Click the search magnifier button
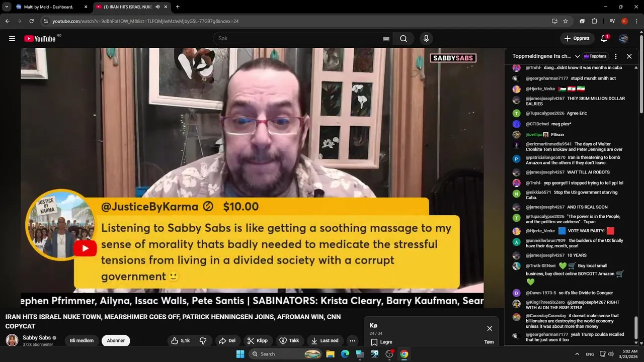 coord(404,39)
